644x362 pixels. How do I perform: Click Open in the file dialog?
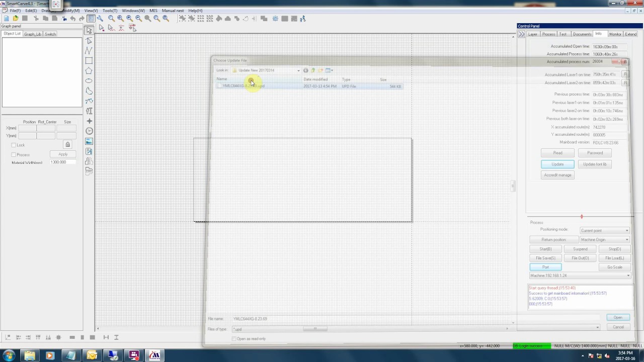coord(618,318)
